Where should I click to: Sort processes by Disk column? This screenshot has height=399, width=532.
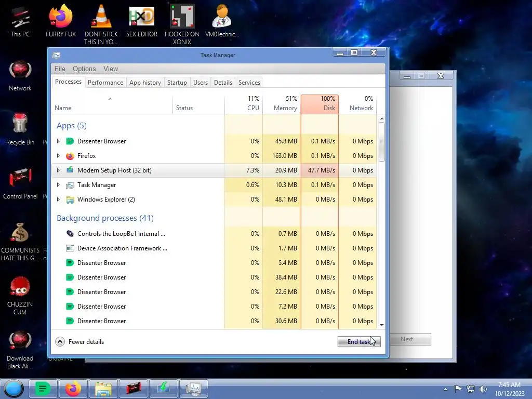tap(320, 104)
